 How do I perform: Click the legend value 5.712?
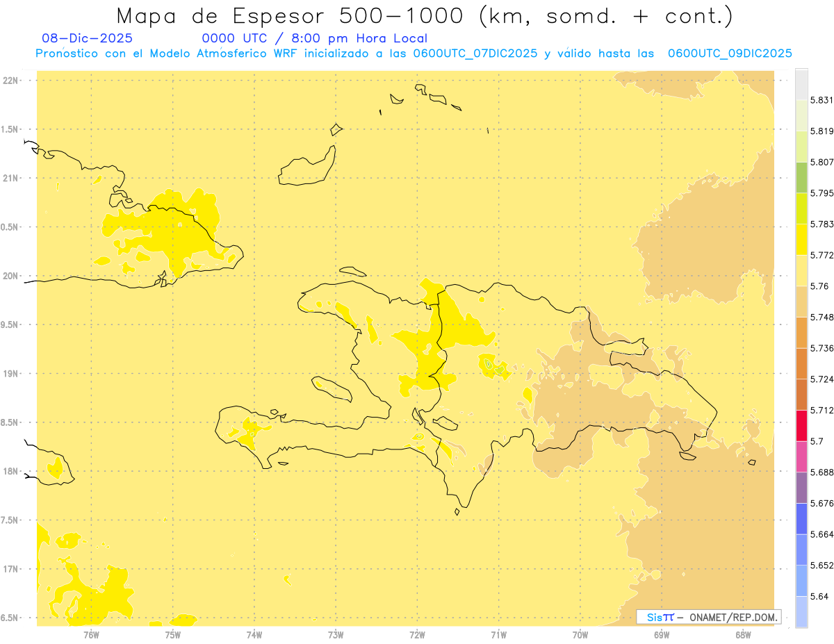pyautogui.click(x=821, y=410)
